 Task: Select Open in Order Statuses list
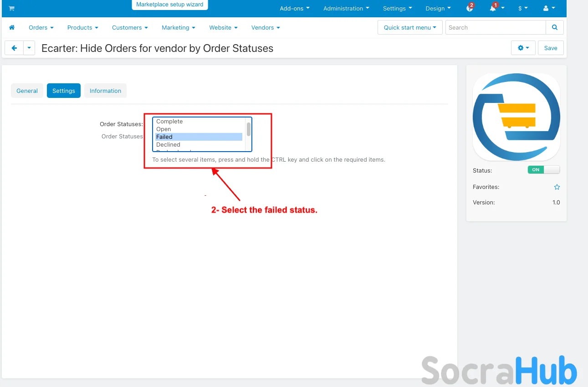[199, 129]
